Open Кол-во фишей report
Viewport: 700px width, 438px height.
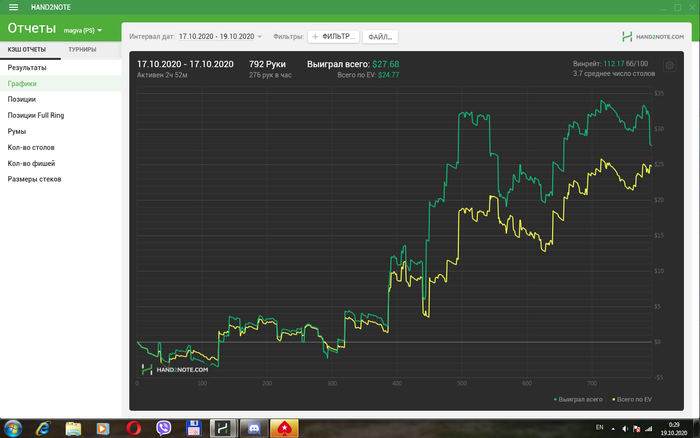tap(60, 163)
